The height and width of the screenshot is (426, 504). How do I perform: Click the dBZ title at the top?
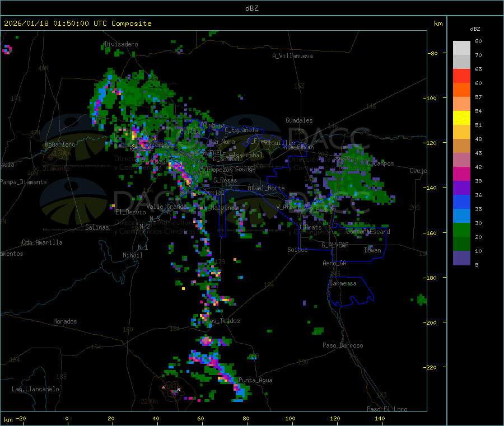251,8
